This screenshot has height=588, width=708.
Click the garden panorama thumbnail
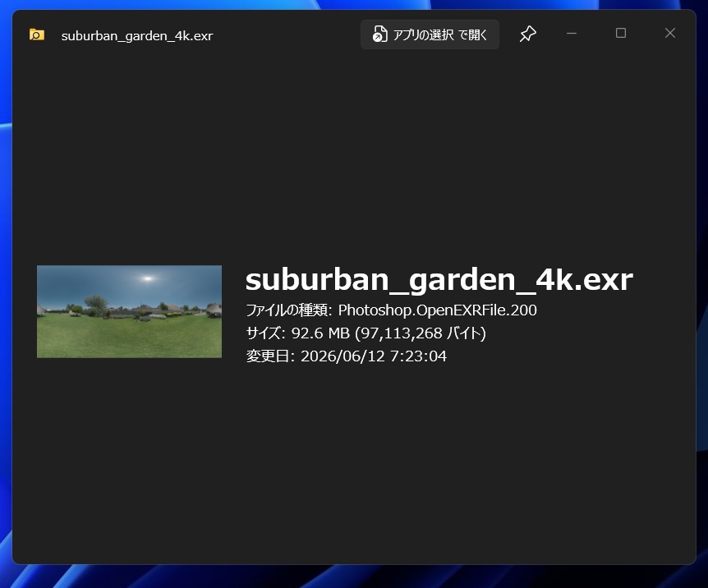[129, 311]
